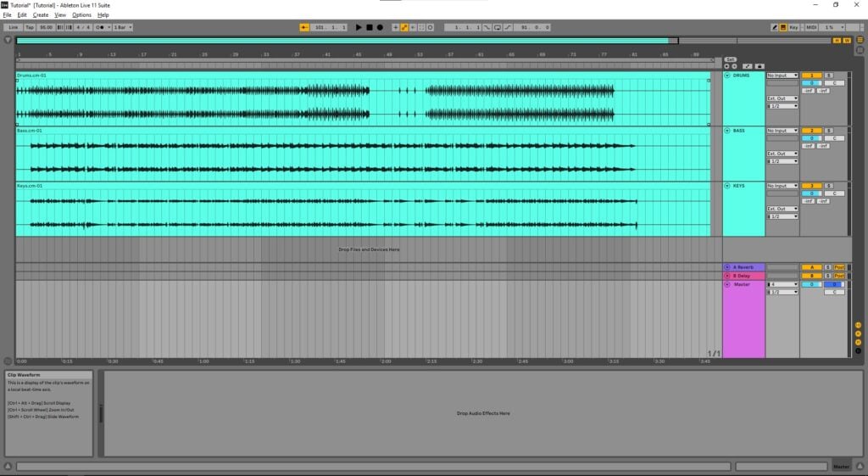The image size is (868, 476).
Task: Open BASS No Input dropdown
Action: tap(782, 131)
